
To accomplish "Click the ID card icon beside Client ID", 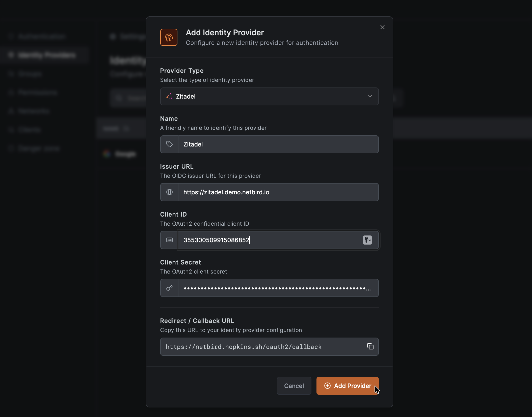I will coord(169,240).
